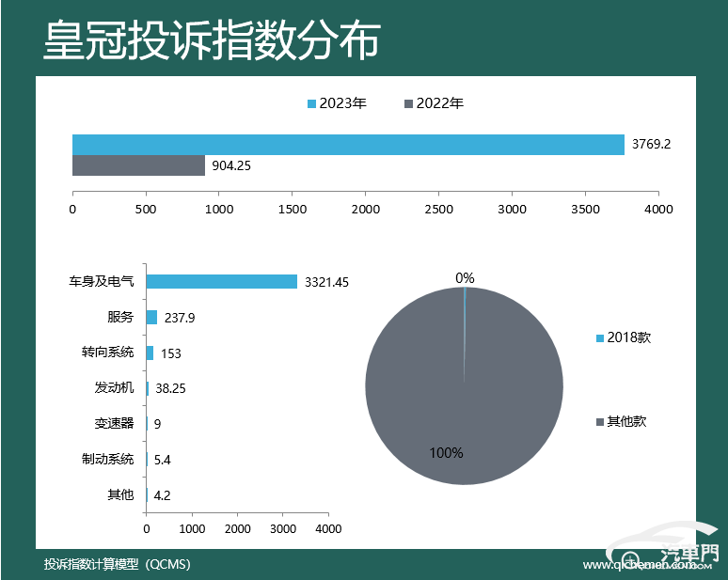Select the 2023年 bar valued 3769.2

pos(348,145)
